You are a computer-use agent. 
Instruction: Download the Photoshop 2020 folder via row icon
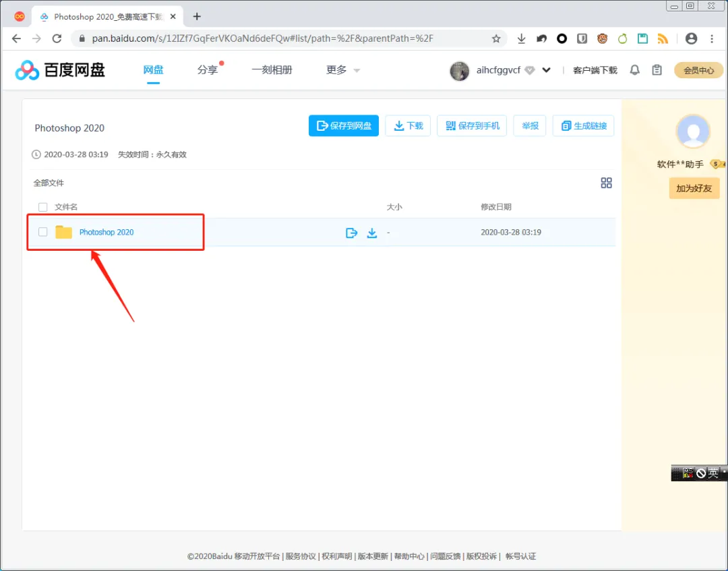point(372,233)
